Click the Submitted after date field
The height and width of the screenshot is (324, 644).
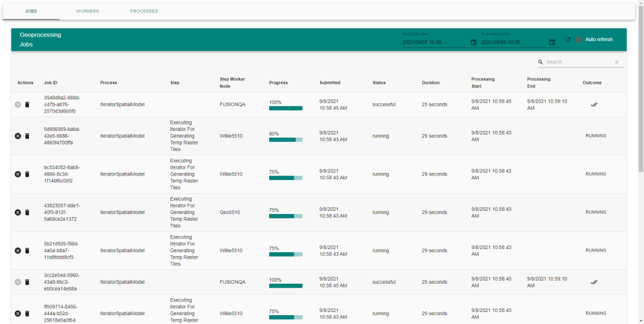coord(435,42)
